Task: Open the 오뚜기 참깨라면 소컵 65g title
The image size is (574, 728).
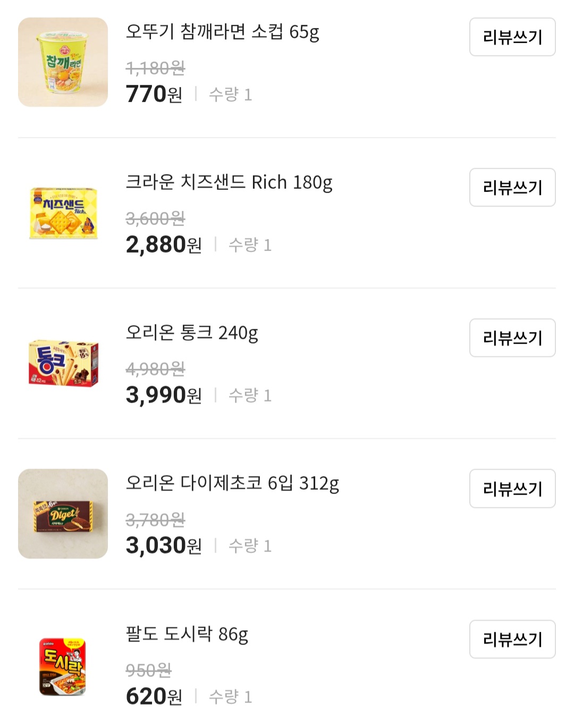Action: (222, 32)
